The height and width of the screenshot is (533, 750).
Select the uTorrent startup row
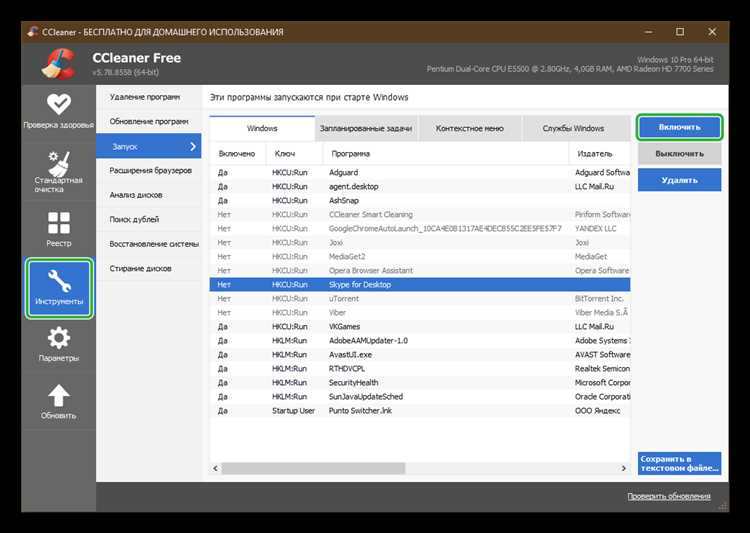tap(420, 299)
